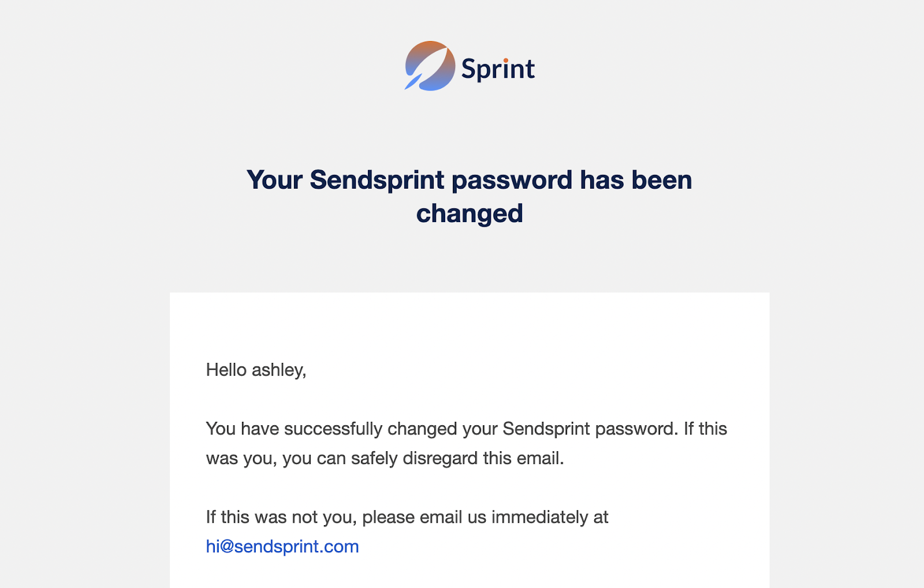Open the hi@sendsprint.com email link
Screen dimensions: 924x588
coord(282,546)
